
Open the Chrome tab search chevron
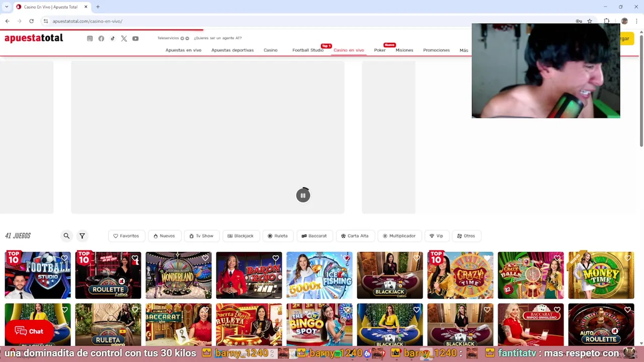[x=7, y=7]
